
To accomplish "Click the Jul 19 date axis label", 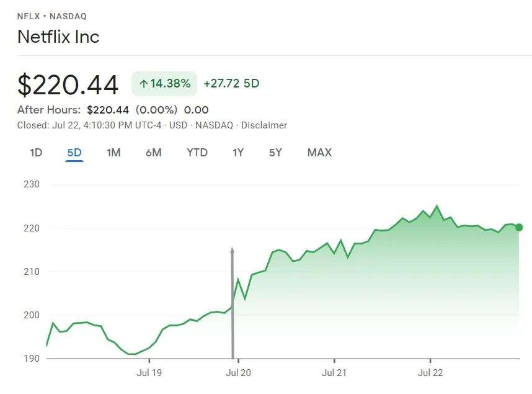I will (149, 373).
